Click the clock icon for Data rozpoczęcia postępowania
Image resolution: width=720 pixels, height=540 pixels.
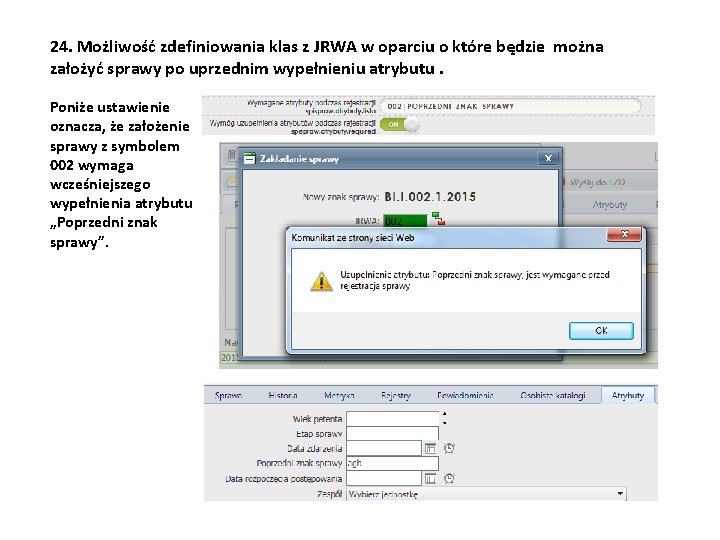point(449,478)
